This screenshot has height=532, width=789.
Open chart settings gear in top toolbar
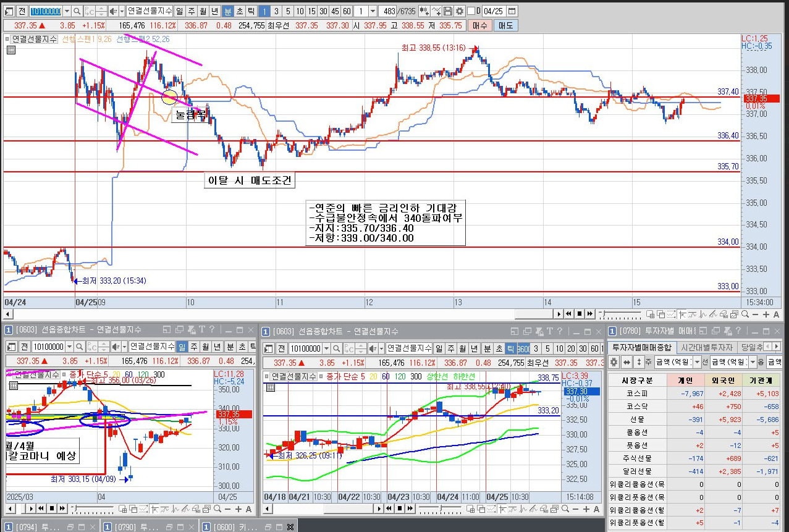point(460,11)
